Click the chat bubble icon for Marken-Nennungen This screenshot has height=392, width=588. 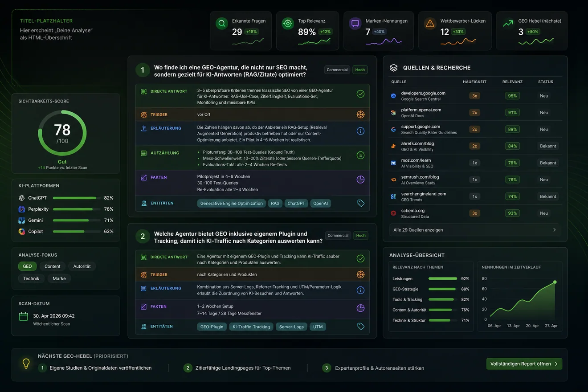[355, 24]
